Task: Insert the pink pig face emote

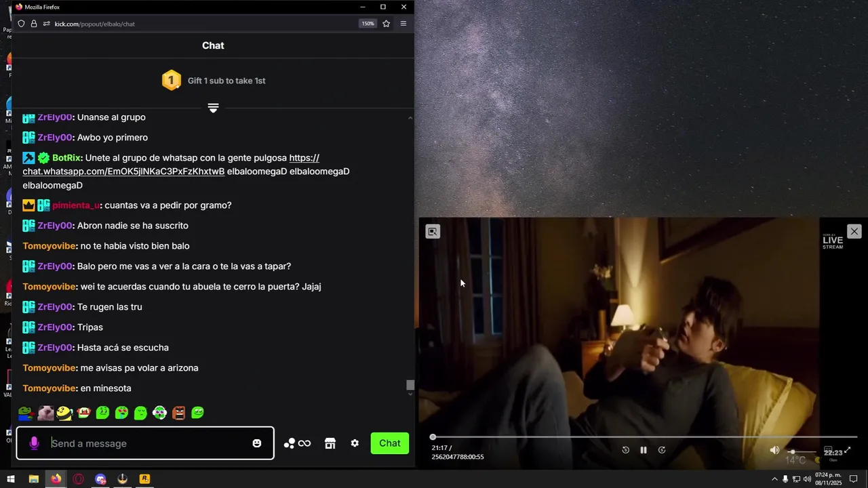Action: 45,412
